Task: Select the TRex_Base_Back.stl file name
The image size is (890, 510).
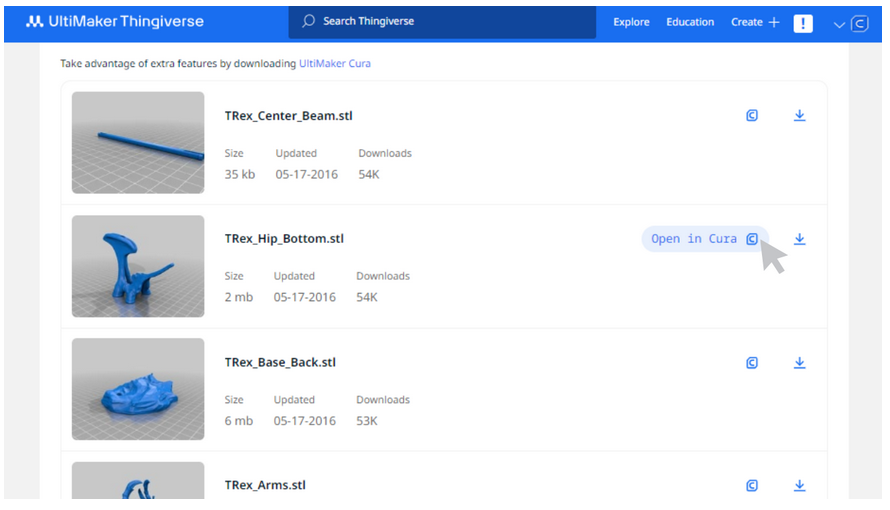Action: [x=280, y=363]
